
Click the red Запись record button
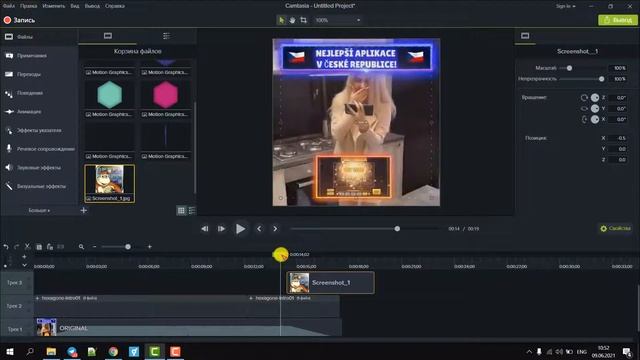click(19, 20)
